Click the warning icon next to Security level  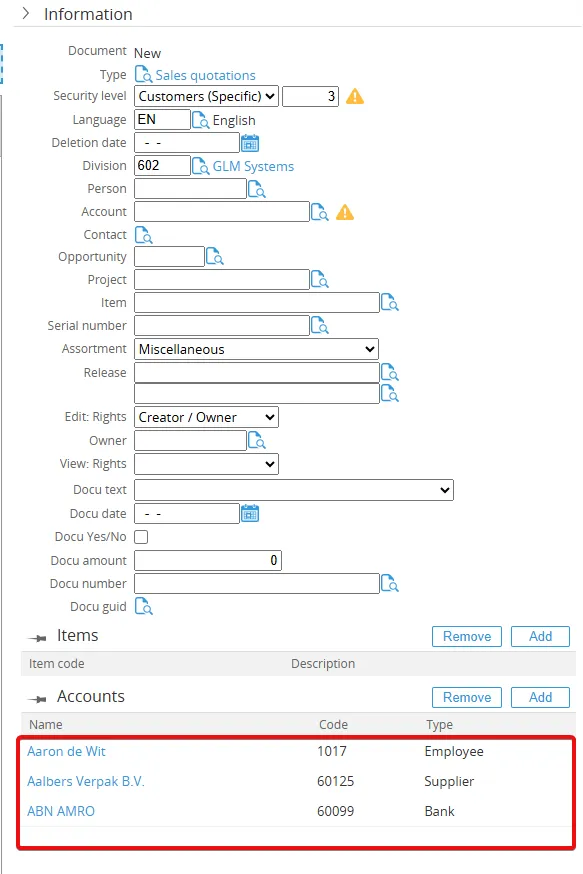355,96
